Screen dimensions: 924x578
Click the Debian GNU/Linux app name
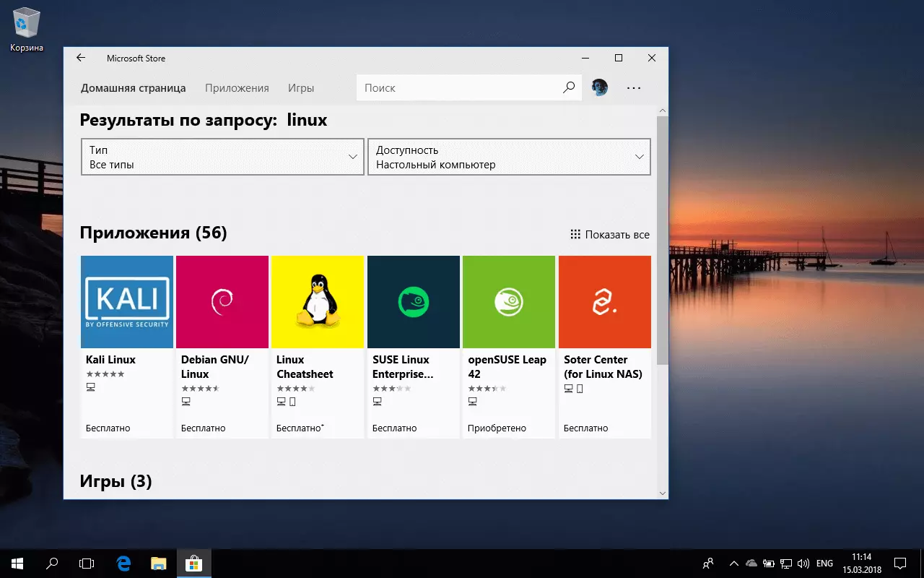pyautogui.click(x=215, y=367)
